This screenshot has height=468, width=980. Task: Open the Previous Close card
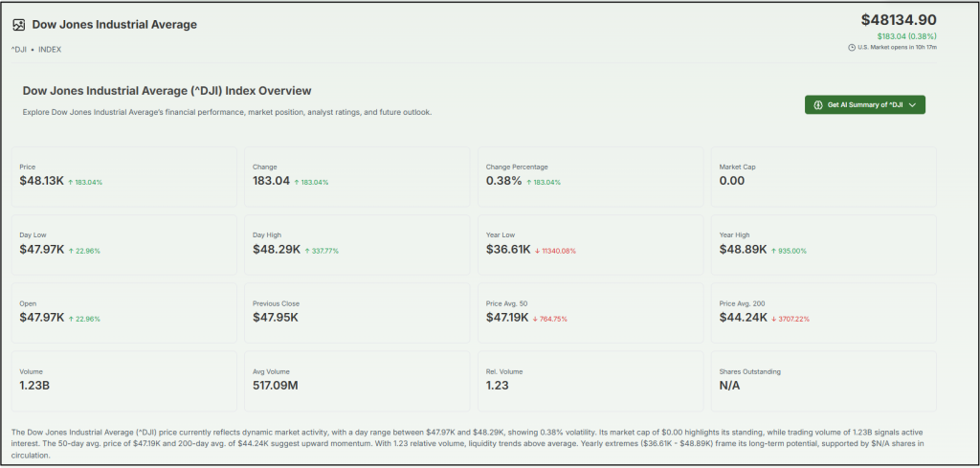click(x=357, y=312)
